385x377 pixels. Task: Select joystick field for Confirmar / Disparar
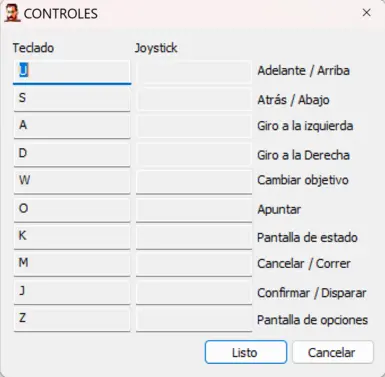coord(194,293)
